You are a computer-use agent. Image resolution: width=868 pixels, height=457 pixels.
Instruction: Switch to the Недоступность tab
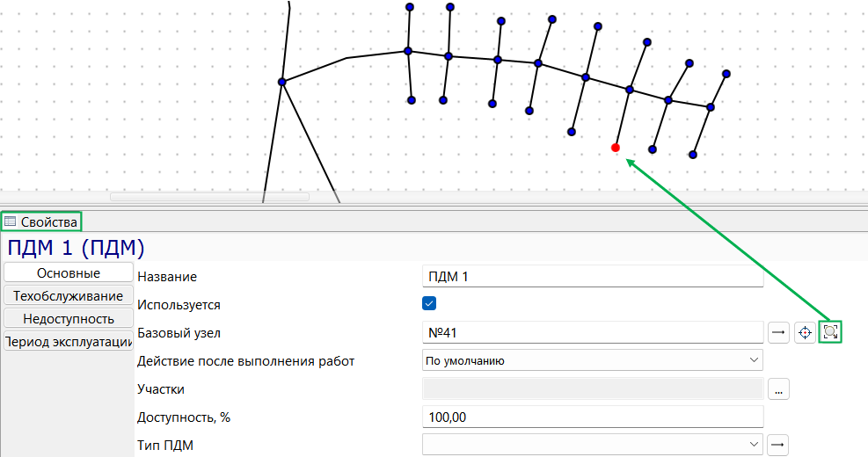68,319
